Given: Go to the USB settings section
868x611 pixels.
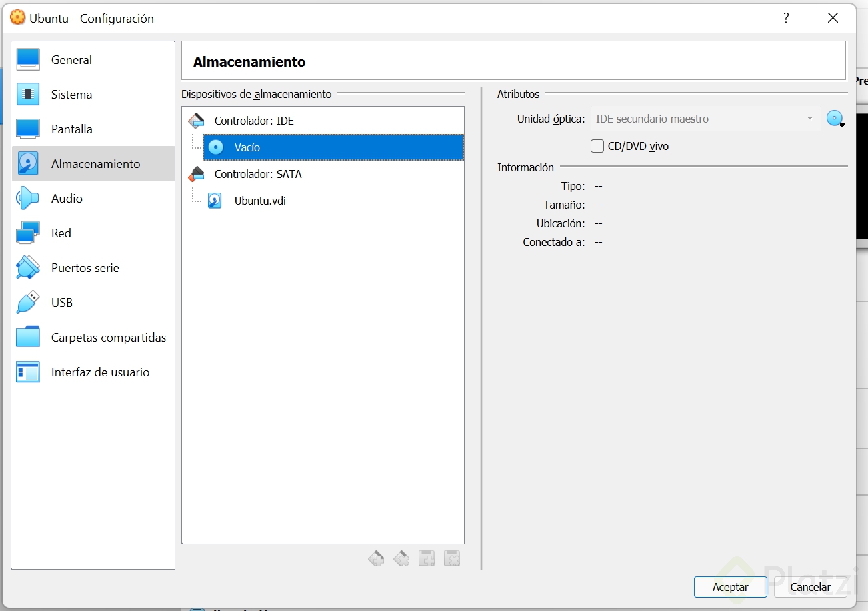Looking at the screenshot, I should pos(93,303).
